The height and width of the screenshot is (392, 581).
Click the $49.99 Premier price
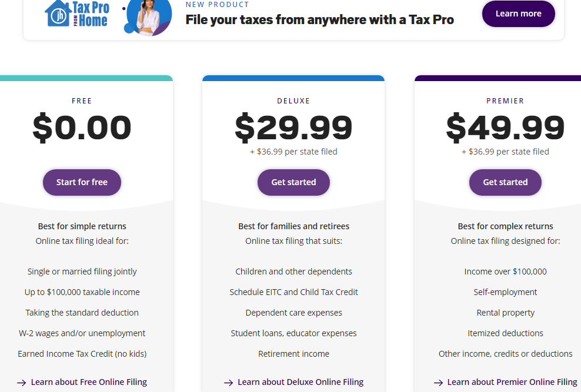505,128
